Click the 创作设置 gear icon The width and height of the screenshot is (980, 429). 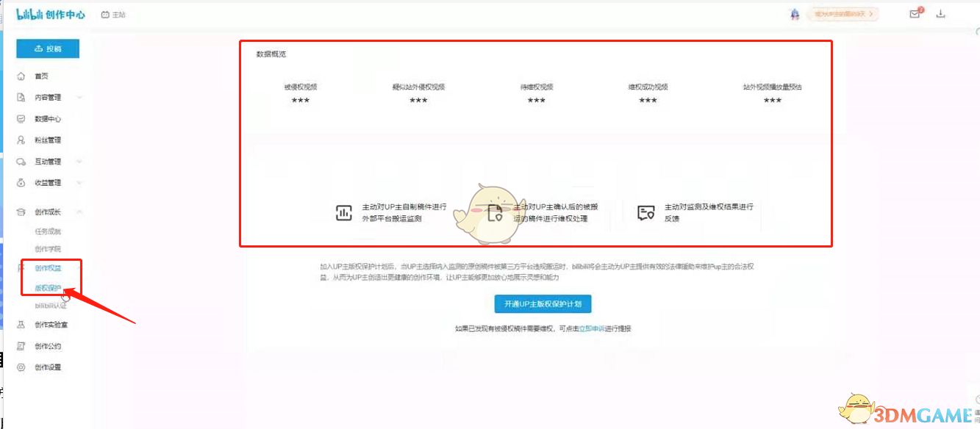click(x=21, y=367)
